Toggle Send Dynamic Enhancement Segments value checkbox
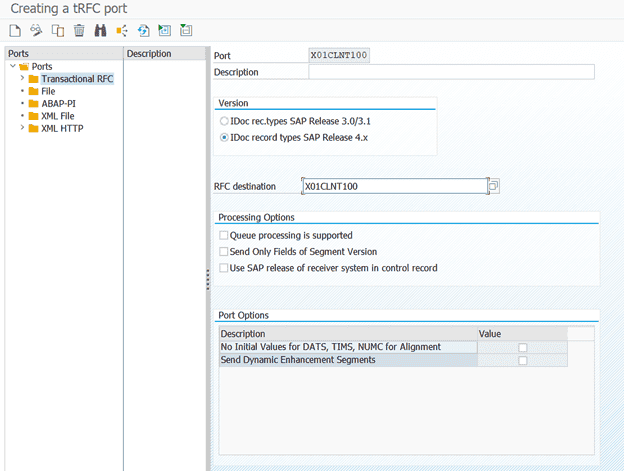The image size is (624, 471). pos(522,360)
